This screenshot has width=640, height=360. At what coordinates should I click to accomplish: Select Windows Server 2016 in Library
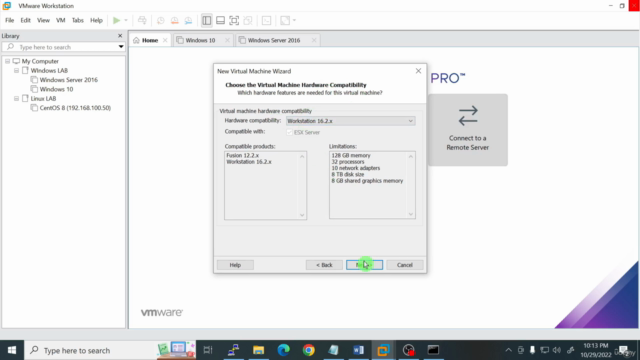[69, 80]
